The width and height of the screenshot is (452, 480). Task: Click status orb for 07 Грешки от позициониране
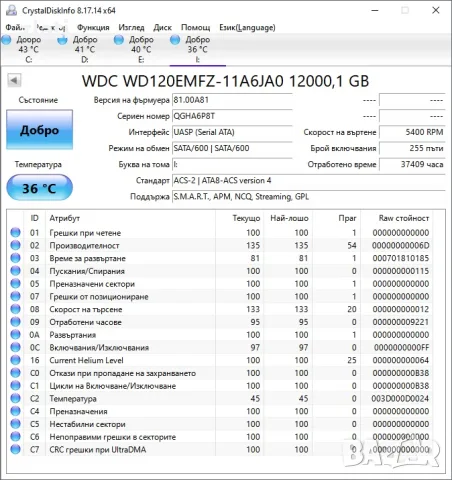click(15, 296)
